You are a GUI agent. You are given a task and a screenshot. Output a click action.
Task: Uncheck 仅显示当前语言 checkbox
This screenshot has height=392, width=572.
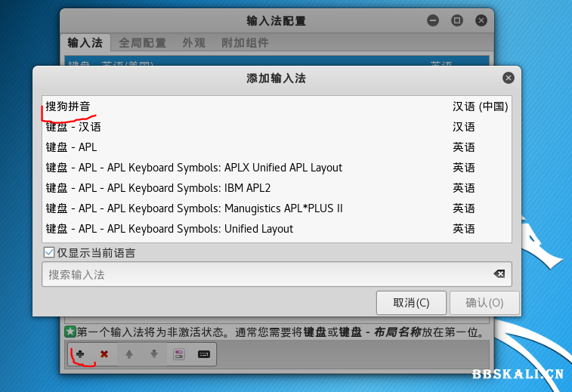click(50, 253)
